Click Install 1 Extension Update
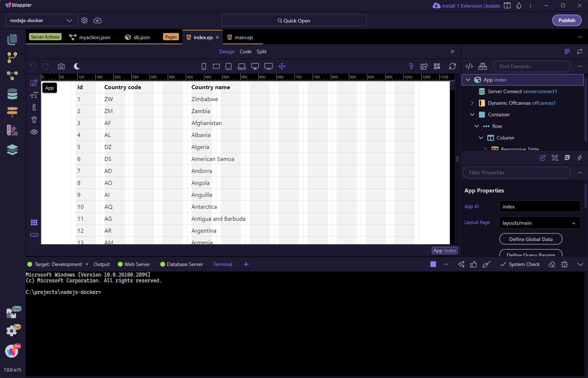Viewport: 588px width, 378px height. coord(467,6)
